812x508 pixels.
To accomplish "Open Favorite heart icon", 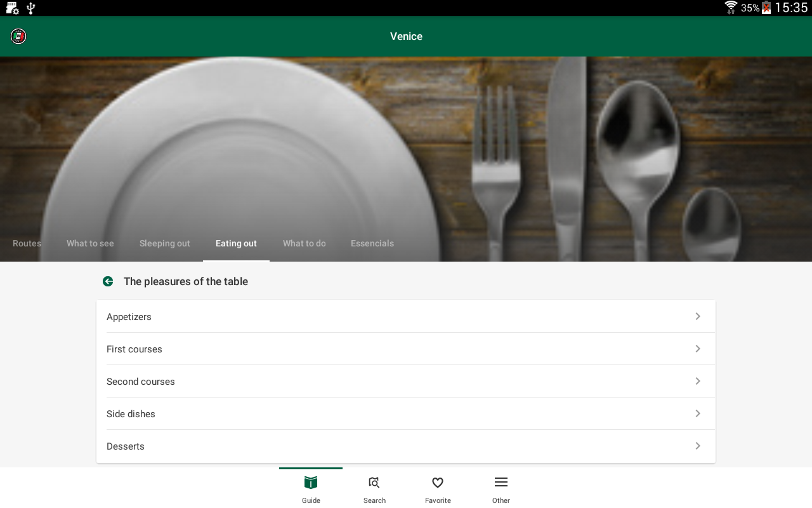I will point(438,483).
